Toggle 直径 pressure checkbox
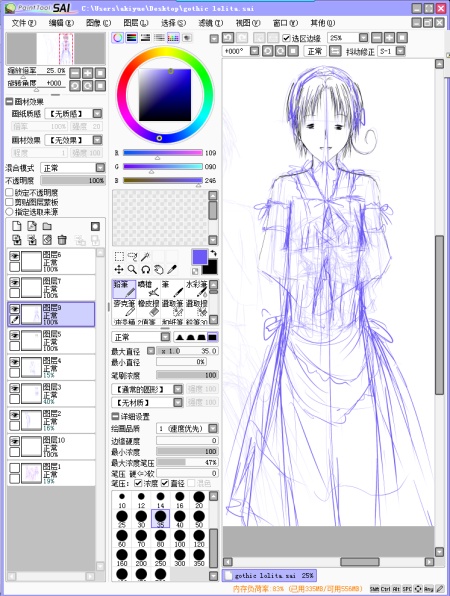Image resolution: width=450 pixels, height=596 pixels. click(x=165, y=483)
